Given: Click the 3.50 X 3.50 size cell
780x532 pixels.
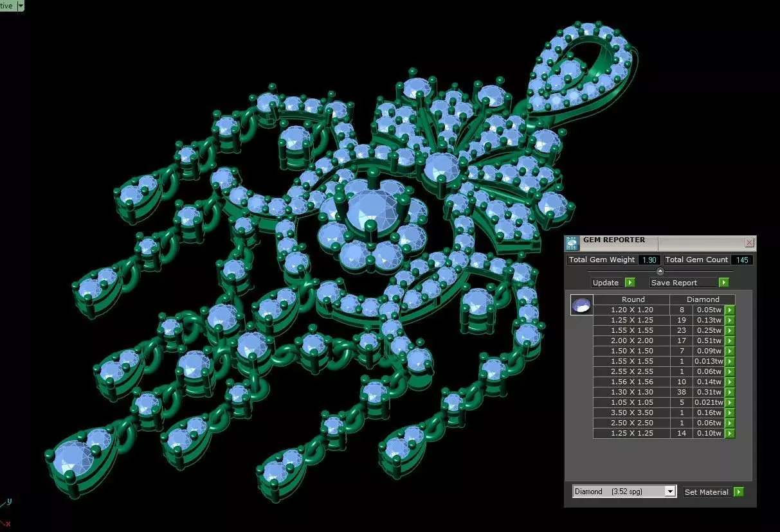Looking at the screenshot, I should pyautogui.click(x=631, y=412).
